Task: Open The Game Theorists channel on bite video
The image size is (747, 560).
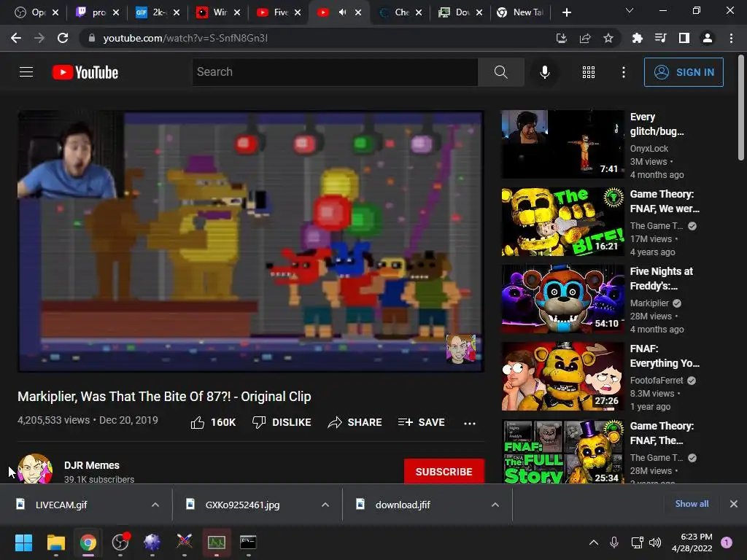Action: point(657,226)
